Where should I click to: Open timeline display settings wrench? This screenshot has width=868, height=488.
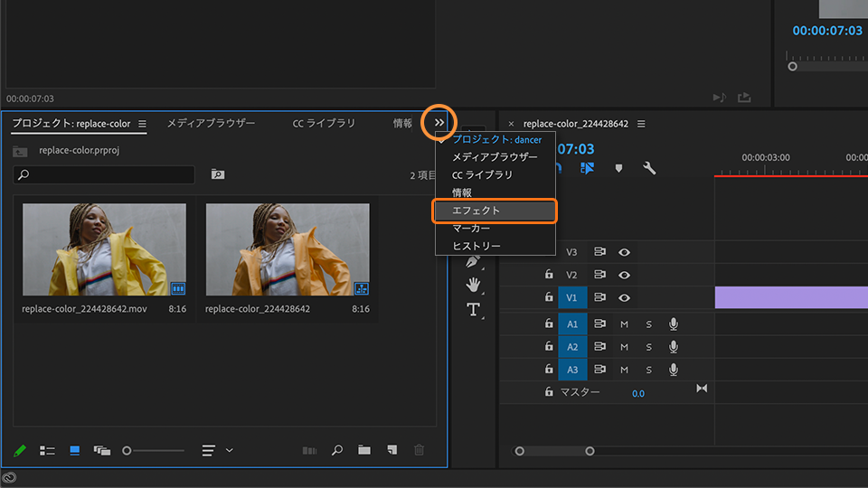click(x=649, y=168)
